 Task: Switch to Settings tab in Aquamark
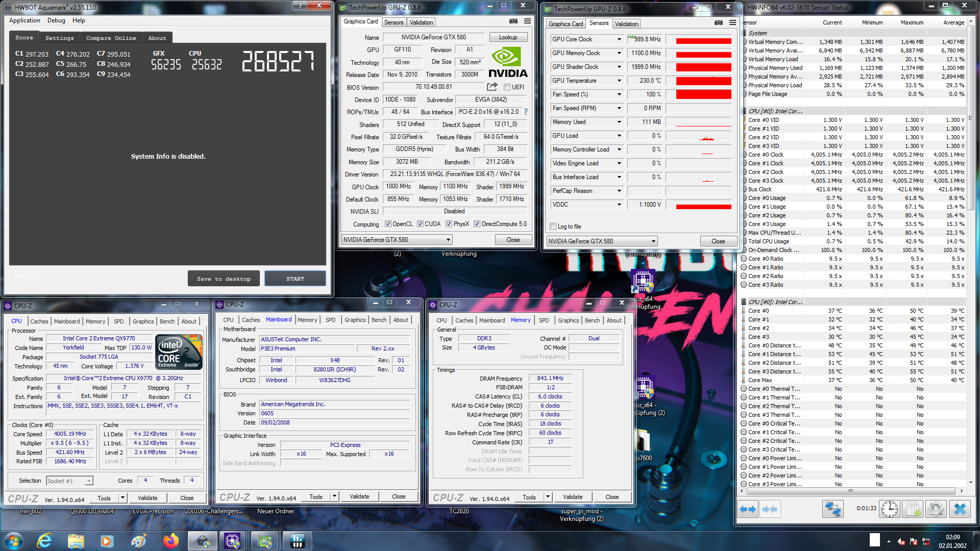(60, 38)
